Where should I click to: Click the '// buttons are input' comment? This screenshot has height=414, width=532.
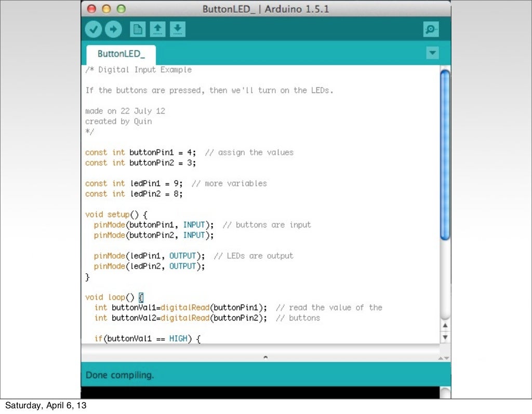[x=267, y=225]
